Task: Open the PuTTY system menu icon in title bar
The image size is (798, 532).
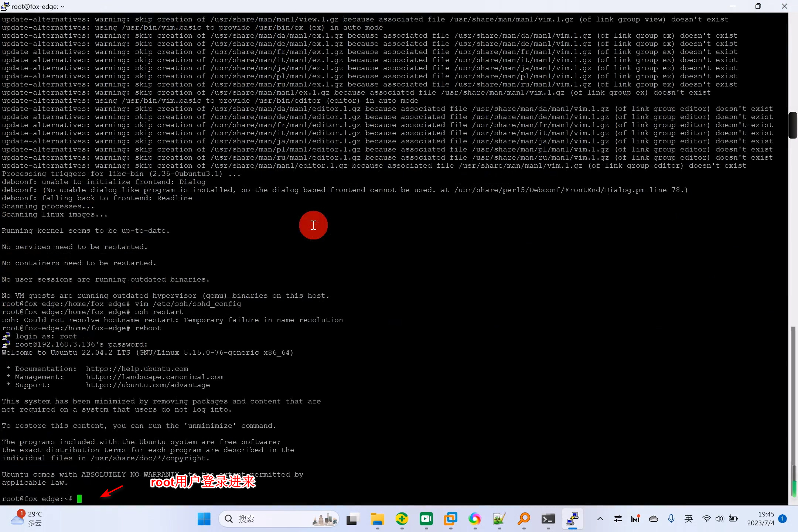Action: (5, 6)
